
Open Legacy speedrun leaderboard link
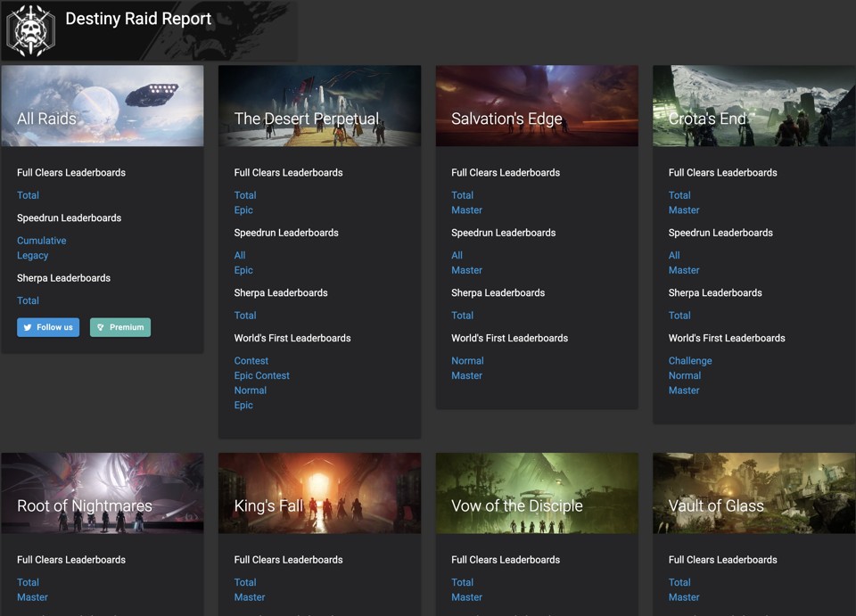[33, 256]
